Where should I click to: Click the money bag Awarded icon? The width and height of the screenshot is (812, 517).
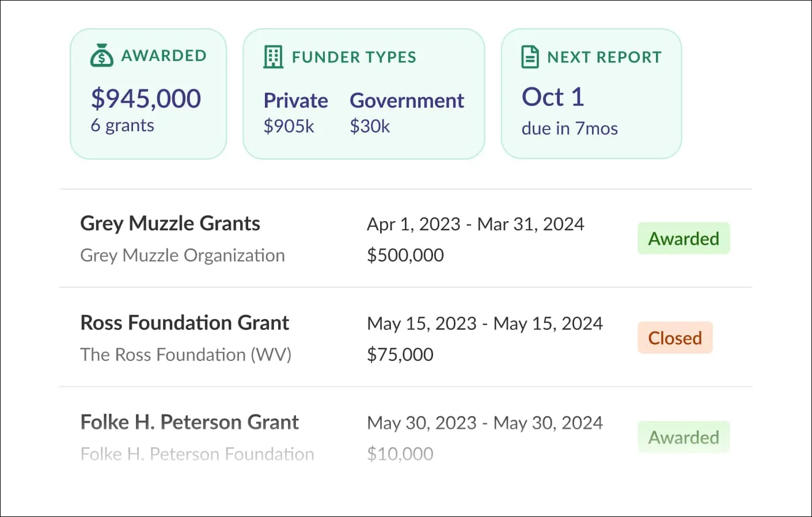click(x=102, y=56)
